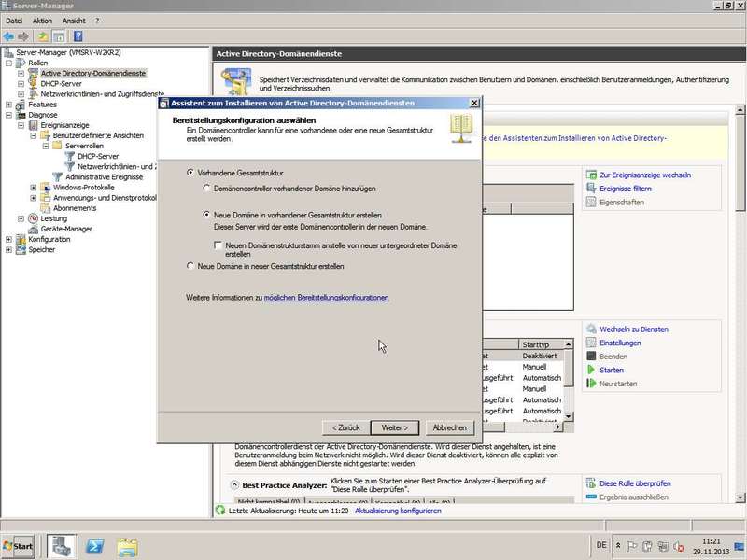Viewport: 747px width, 560px height.
Task: Launch PowerShell from the taskbar
Action: 94,546
